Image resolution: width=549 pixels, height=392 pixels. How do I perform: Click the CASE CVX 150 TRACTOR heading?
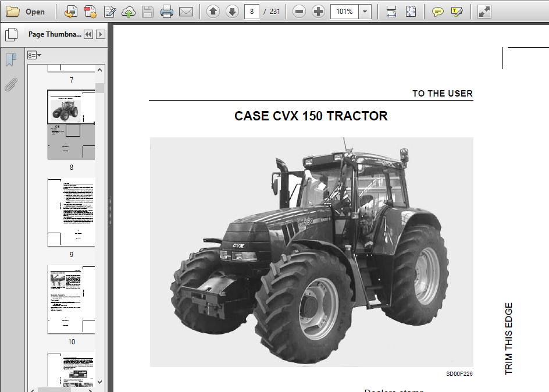tap(311, 116)
